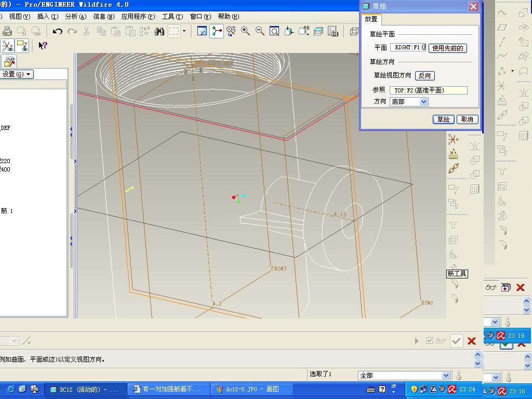Click the copy icon in the toolbar
The height and width of the screenshot is (399, 532).
[x=101, y=32]
